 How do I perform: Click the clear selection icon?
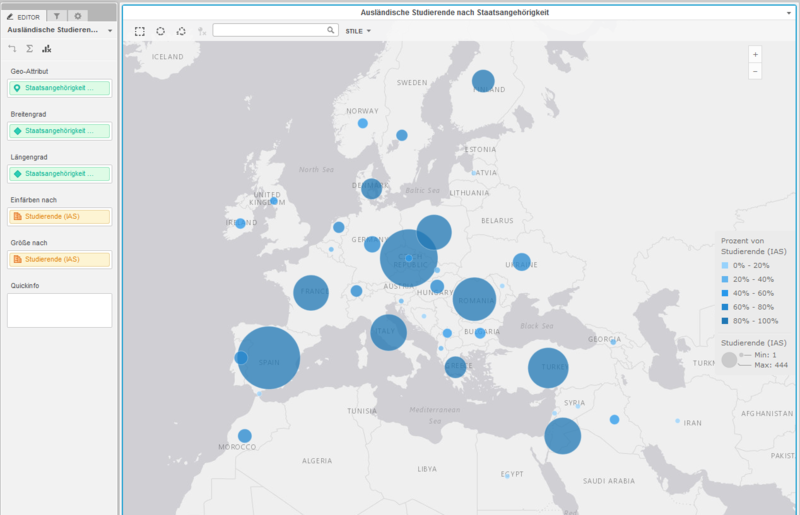tap(203, 31)
